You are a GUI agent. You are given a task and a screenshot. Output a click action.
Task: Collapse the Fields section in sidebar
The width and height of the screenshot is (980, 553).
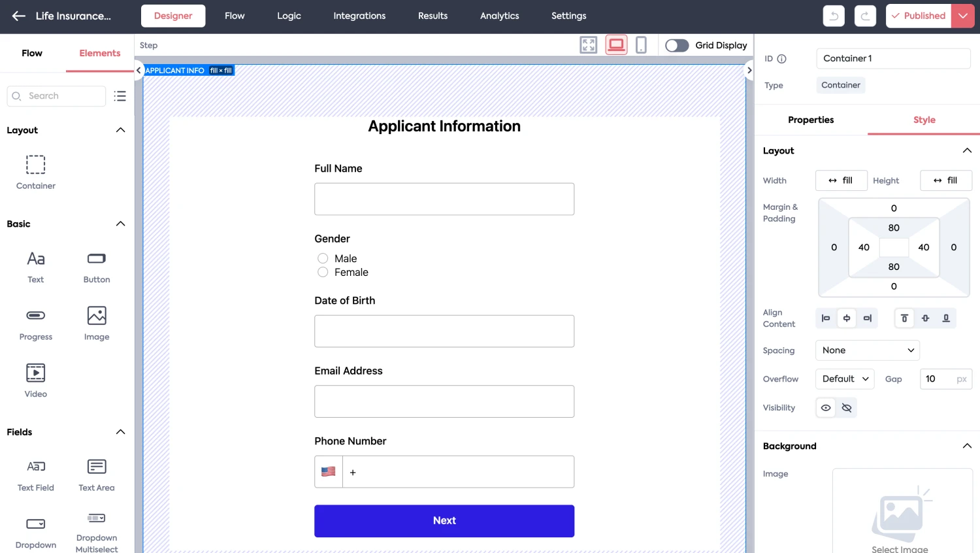tap(120, 432)
